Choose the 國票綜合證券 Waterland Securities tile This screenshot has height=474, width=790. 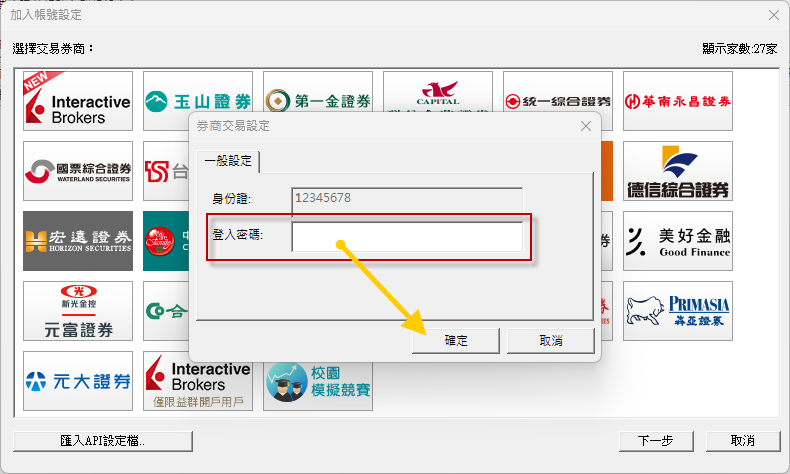(78, 171)
